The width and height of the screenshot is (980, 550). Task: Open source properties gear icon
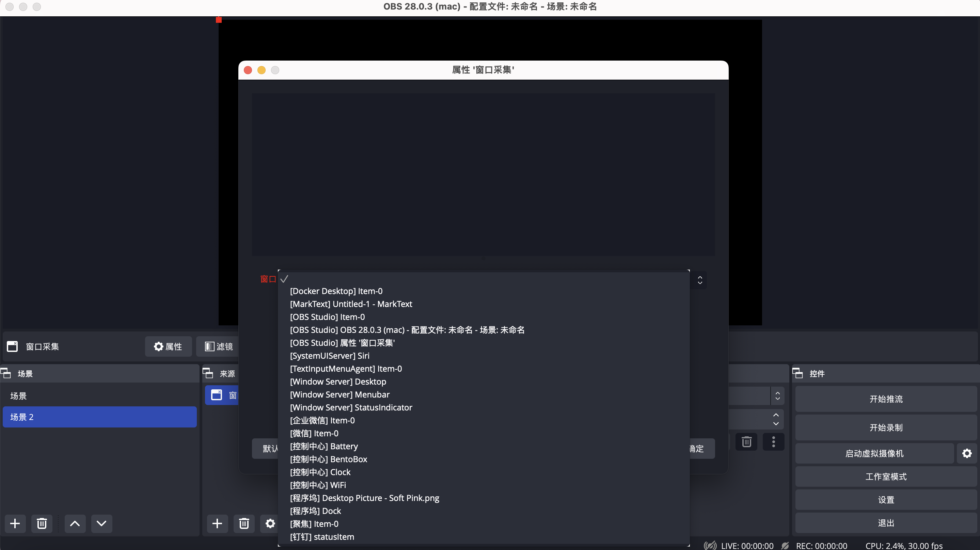coord(270,524)
